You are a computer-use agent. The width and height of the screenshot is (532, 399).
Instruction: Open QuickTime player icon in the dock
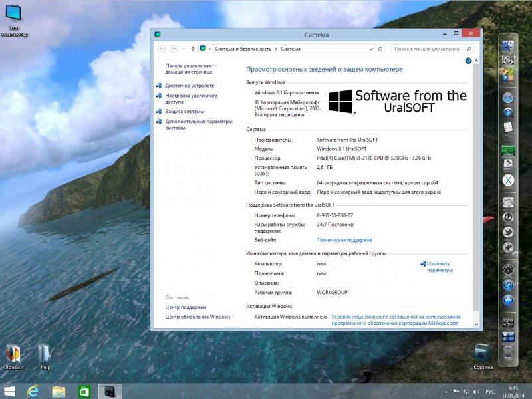508,112
